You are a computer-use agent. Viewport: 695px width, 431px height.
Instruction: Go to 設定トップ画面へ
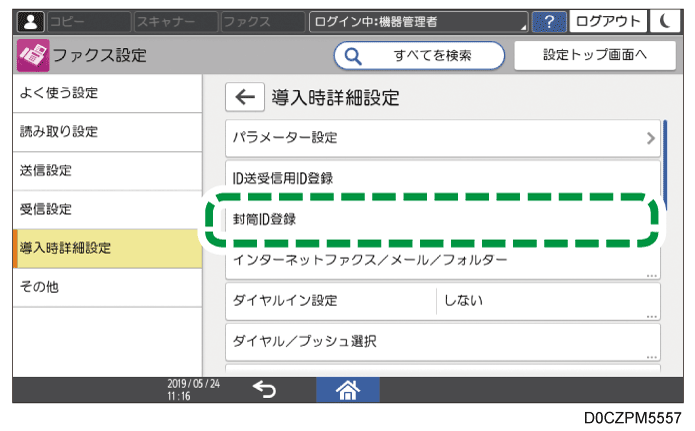coord(595,55)
